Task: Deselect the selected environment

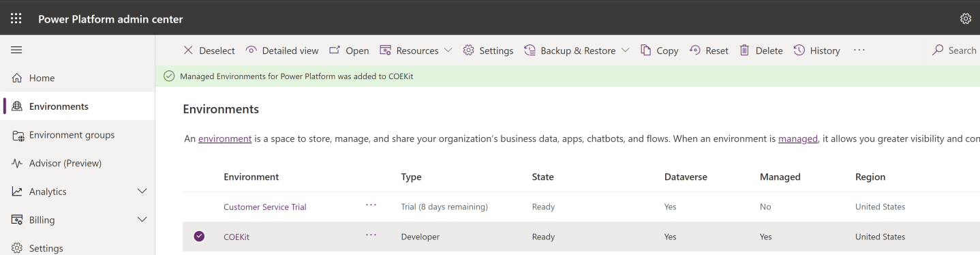Action: pos(209,50)
